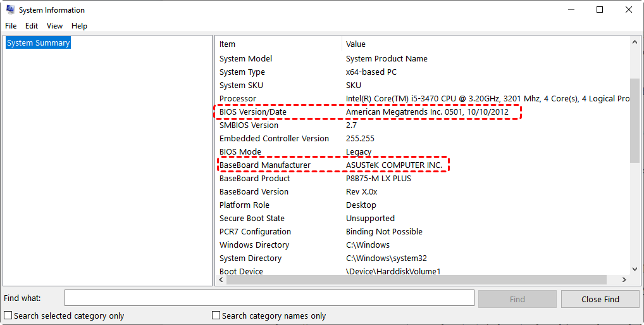Select the System Type row
Screen dimensions: 644x325
pos(423,72)
